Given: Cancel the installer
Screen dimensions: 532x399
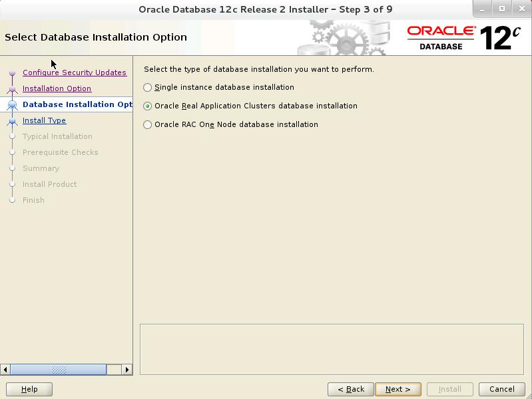Looking at the screenshot, I should coord(502,389).
